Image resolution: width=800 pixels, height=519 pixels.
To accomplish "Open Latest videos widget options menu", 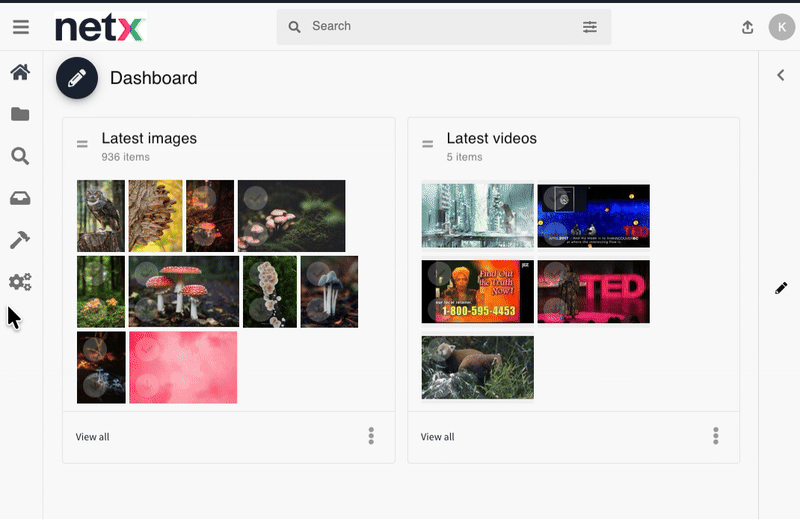I will click(716, 436).
